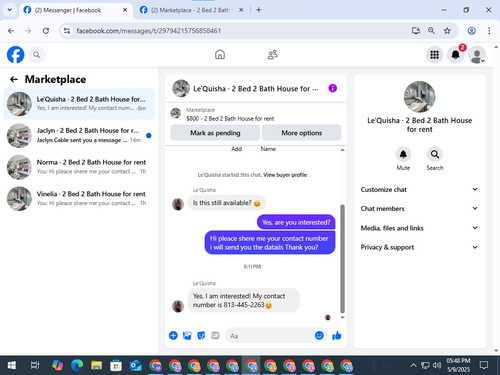Open Le'Quisha conversation in list
Screen dimensions: 500x375
coord(79,104)
